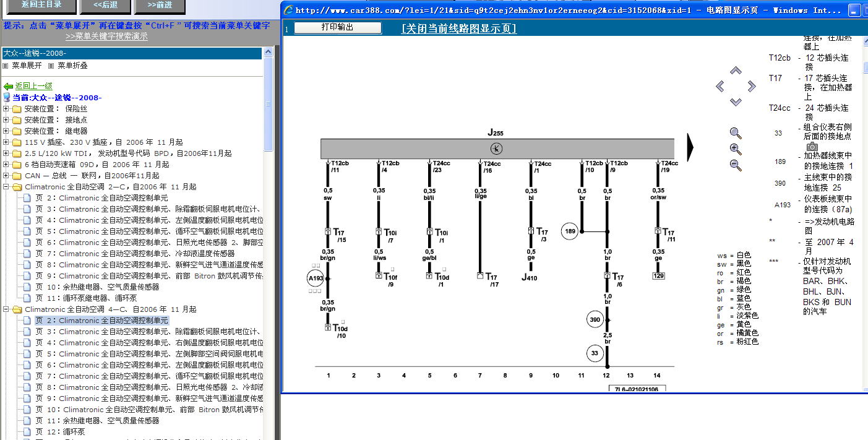Click the left menu scrollbar thumb
The width and height of the screenshot is (868, 440).
269,103
